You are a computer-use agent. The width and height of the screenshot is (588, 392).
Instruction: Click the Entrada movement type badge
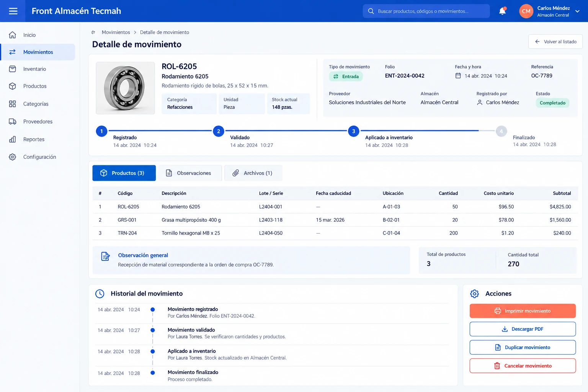[346, 77]
